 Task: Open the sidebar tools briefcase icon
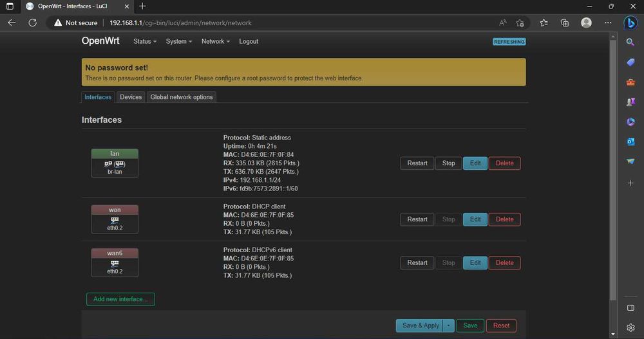pos(630,82)
